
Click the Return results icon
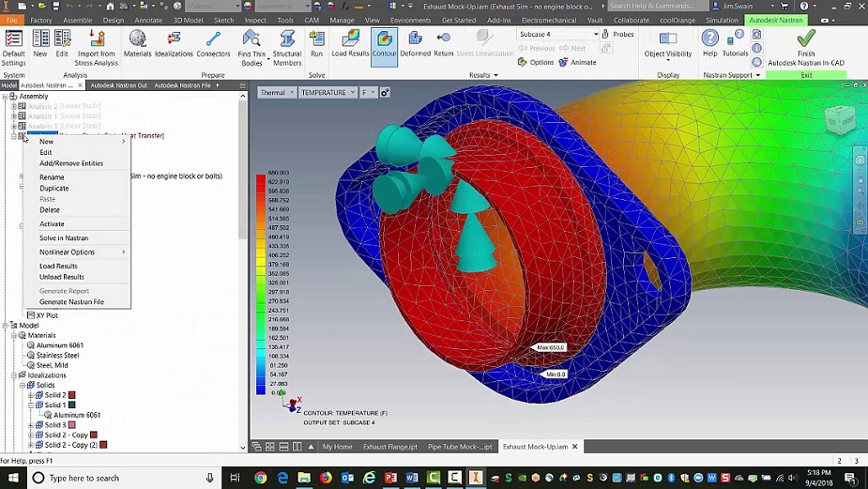point(444,44)
